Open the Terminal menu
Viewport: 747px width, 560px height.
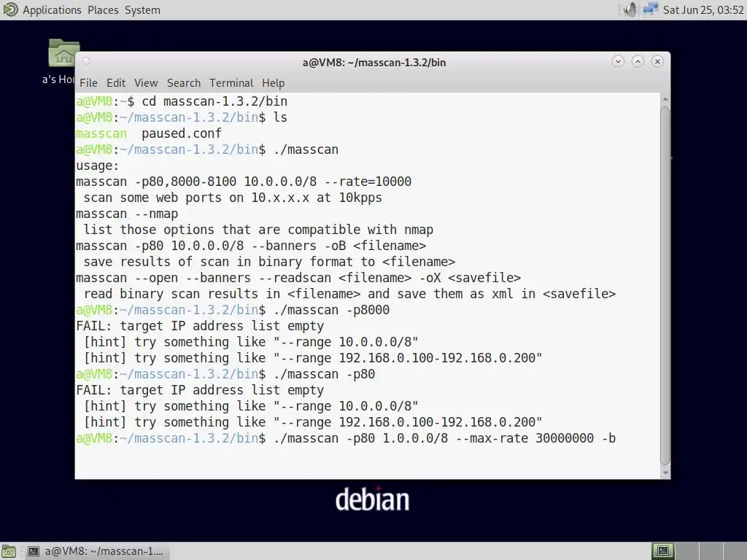click(231, 83)
